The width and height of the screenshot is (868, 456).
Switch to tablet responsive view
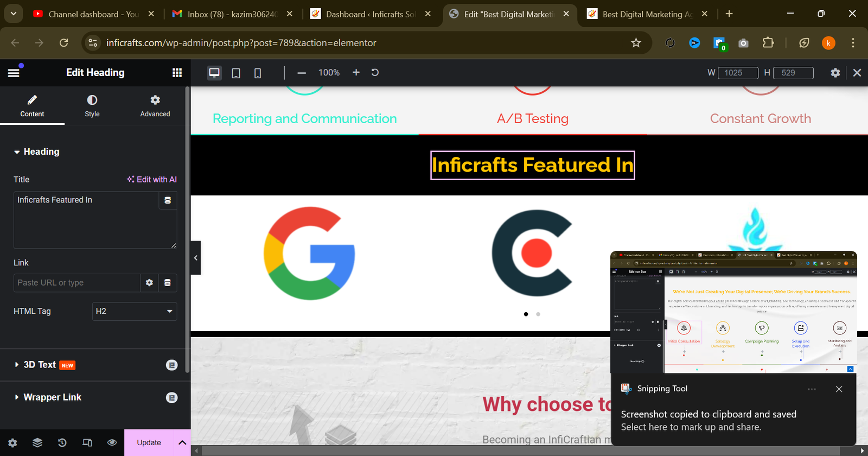[236, 73]
